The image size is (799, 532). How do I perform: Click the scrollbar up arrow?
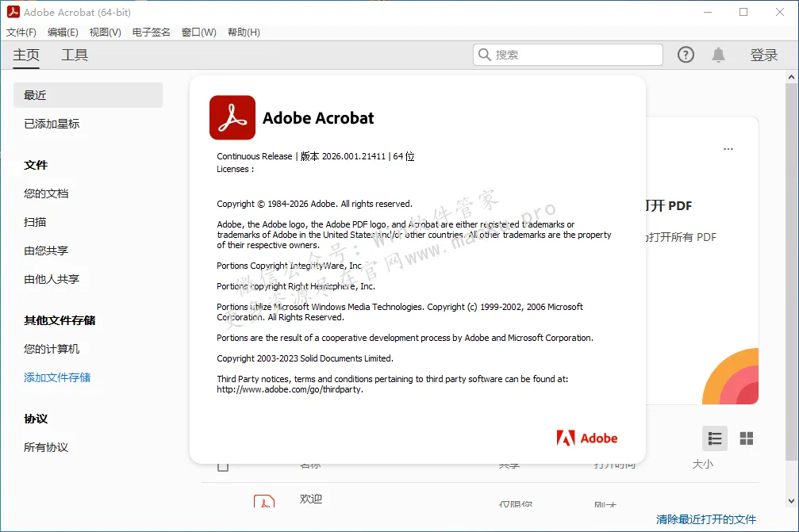pyautogui.click(x=791, y=78)
